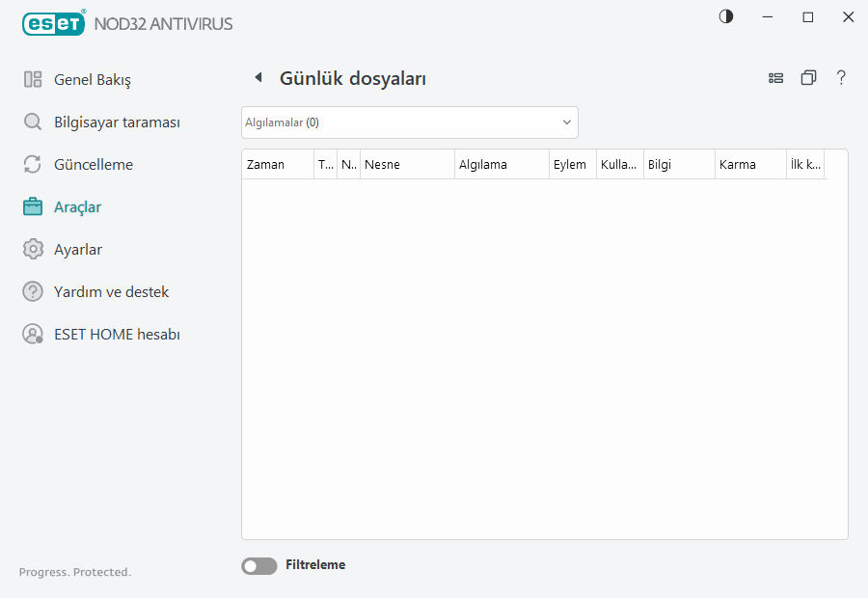Viewport: 868px width, 598px height.
Task: Open the ESET HOME hesabı account icon
Action: click(x=33, y=334)
